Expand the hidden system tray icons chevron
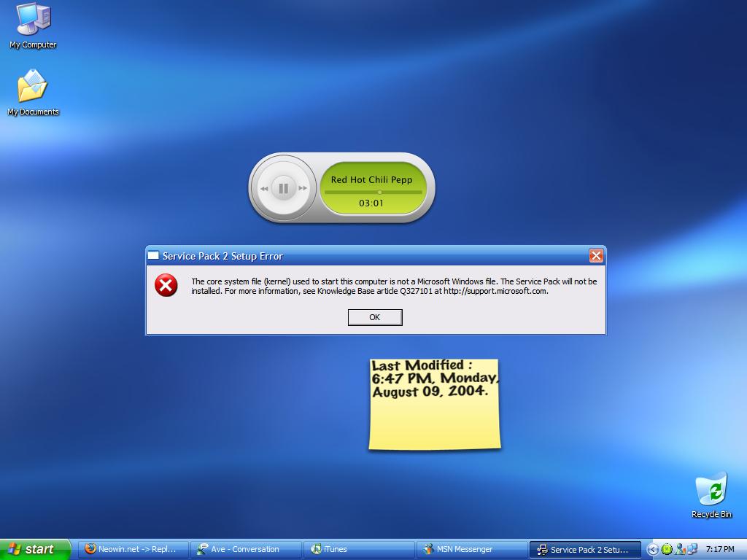Screen dimensions: 747x560 (653, 549)
